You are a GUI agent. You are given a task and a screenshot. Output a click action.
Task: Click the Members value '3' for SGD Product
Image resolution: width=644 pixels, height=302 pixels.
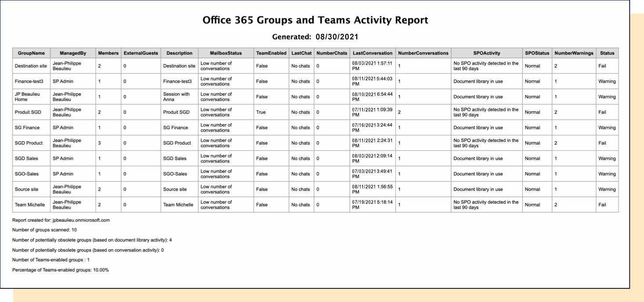pos(99,143)
